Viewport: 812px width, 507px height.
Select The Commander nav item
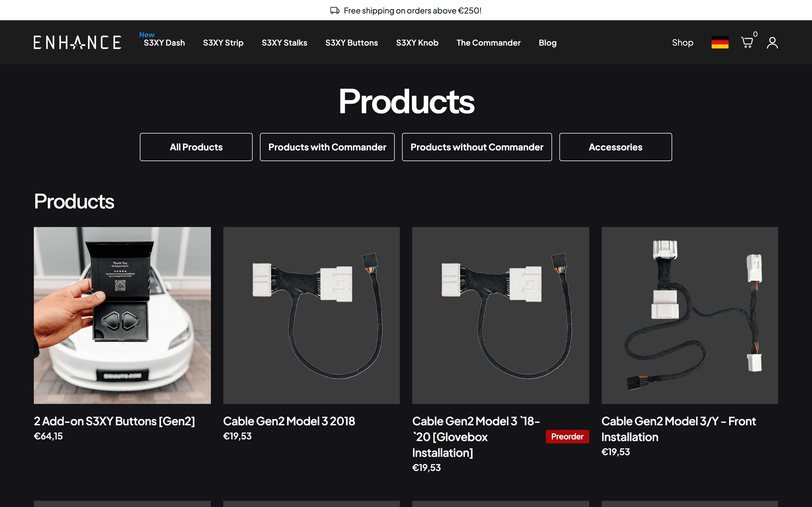[x=488, y=43]
